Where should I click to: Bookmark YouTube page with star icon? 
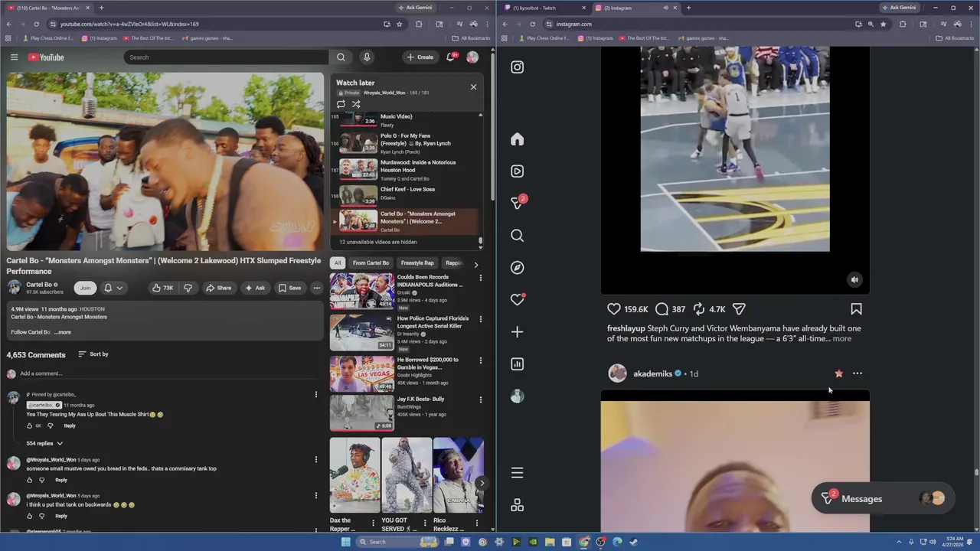pos(399,24)
